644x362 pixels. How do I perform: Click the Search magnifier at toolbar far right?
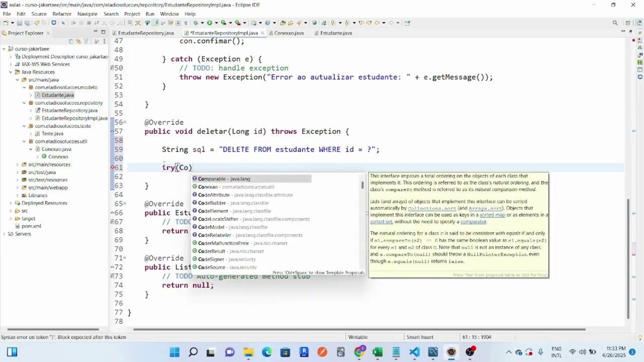point(615,23)
